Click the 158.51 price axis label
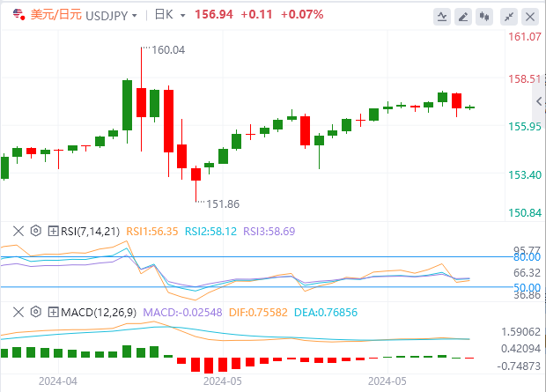This screenshot has height=392, width=546. (525, 79)
